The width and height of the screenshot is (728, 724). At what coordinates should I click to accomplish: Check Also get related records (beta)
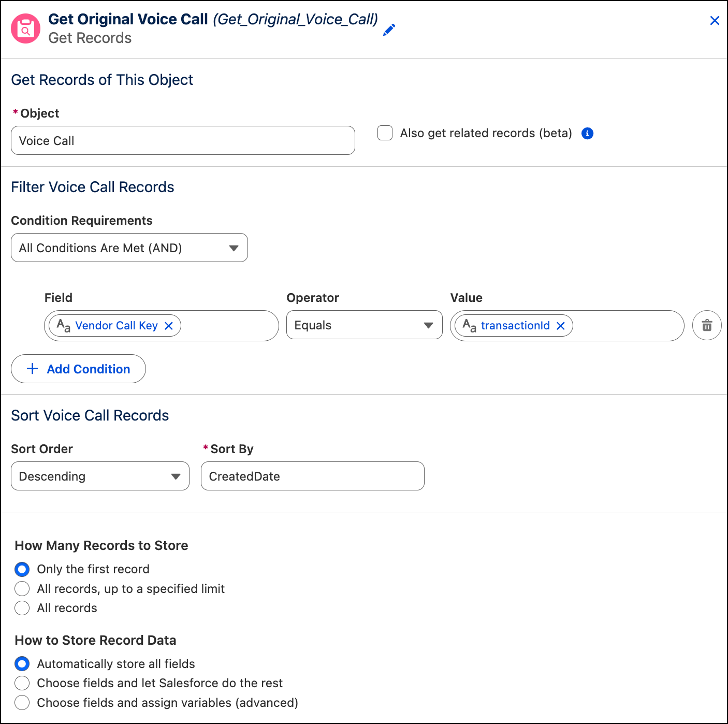(x=385, y=133)
